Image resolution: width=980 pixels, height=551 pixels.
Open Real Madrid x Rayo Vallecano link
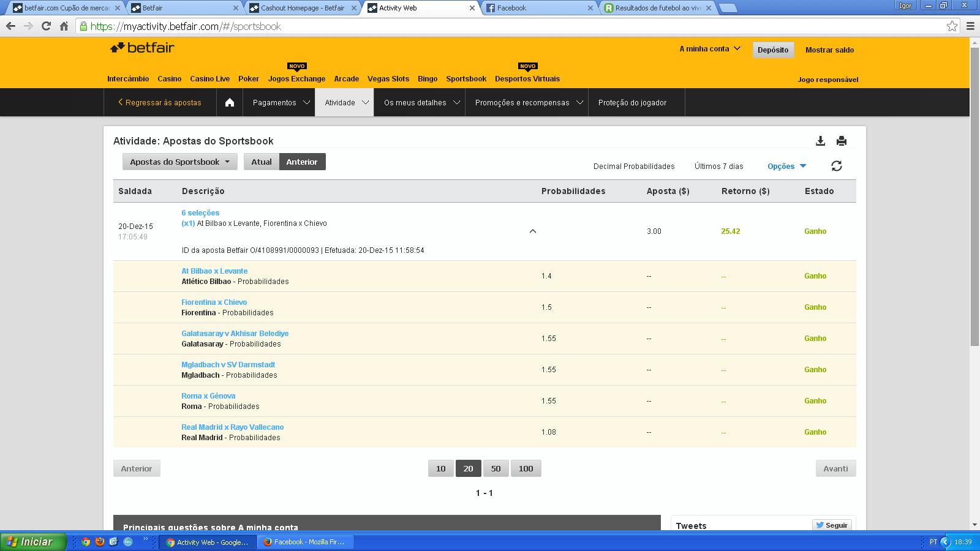pyautogui.click(x=233, y=427)
